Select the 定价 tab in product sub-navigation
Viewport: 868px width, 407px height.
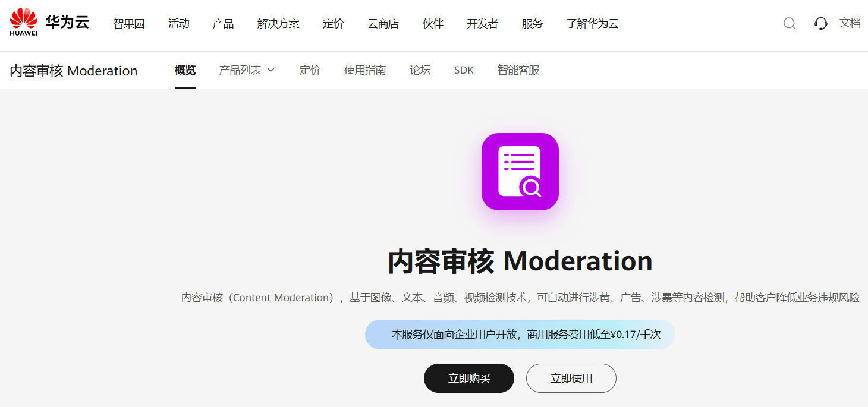(x=310, y=70)
